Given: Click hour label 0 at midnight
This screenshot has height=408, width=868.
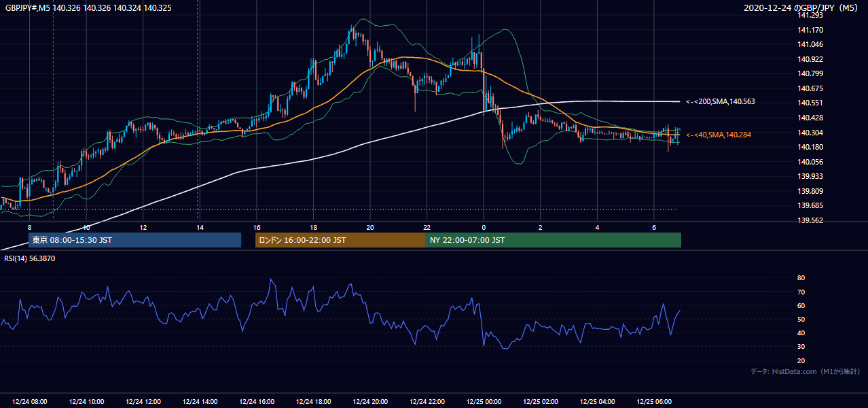Looking at the screenshot, I should pyautogui.click(x=484, y=227).
